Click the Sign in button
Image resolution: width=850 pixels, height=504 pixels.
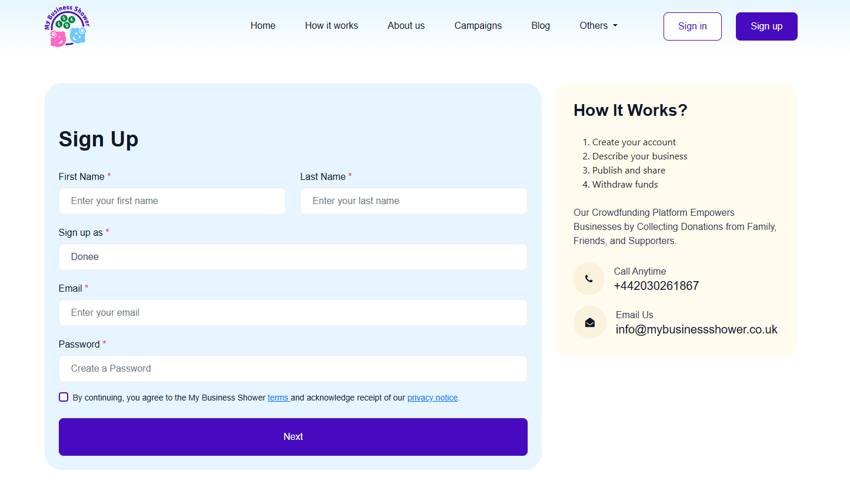pyautogui.click(x=692, y=26)
